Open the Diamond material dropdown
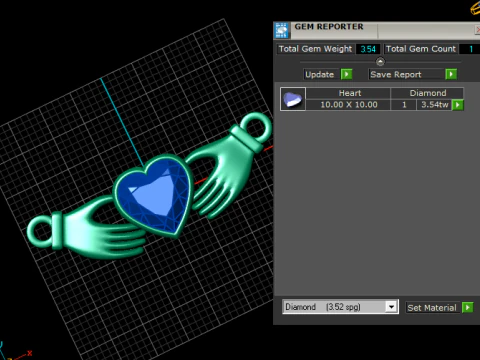 (x=340, y=307)
